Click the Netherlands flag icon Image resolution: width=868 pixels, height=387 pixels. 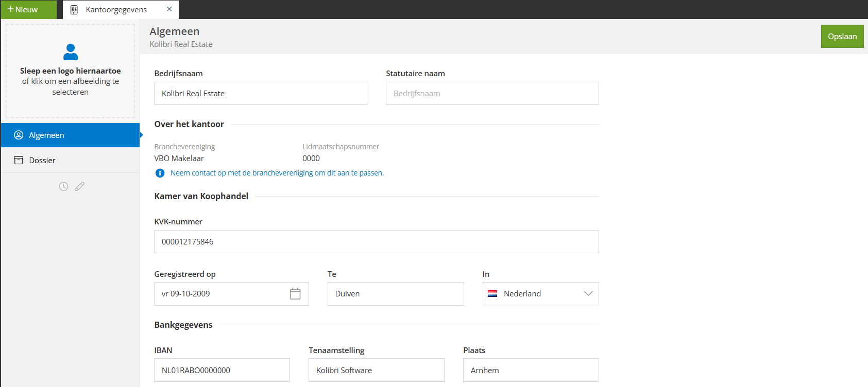(492, 294)
